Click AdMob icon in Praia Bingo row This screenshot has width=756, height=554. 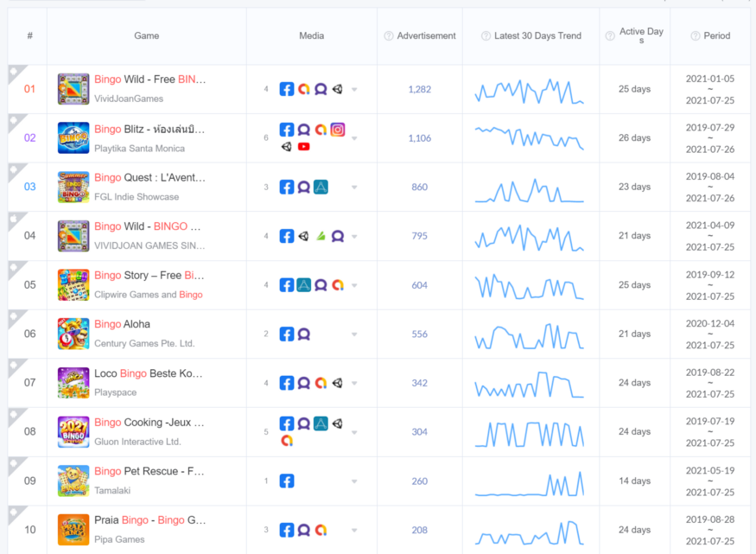point(321,530)
